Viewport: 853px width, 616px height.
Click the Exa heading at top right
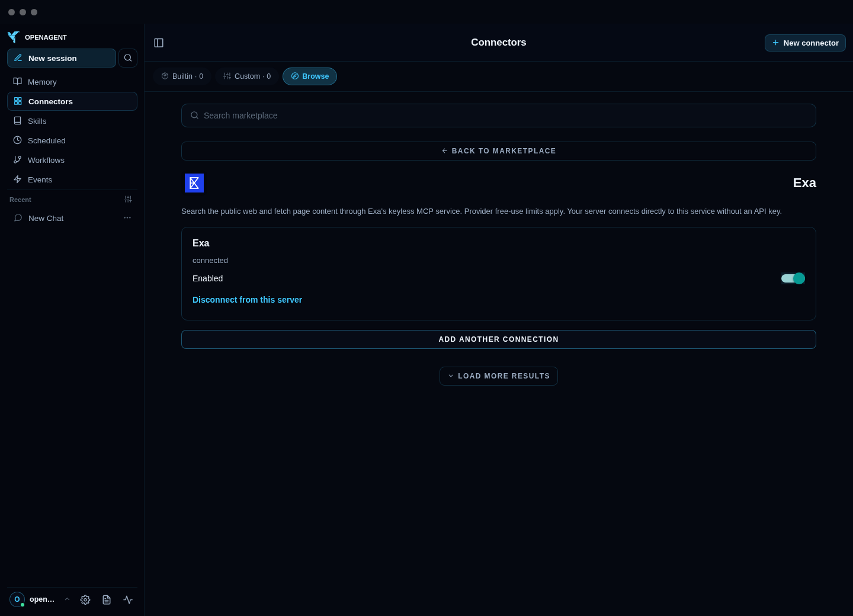[x=804, y=183]
